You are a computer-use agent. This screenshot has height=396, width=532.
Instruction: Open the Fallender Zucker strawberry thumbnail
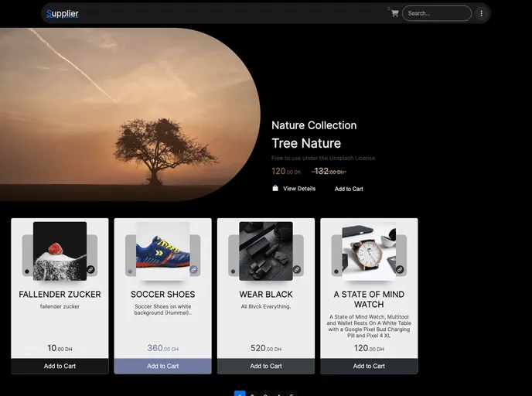[60, 251]
